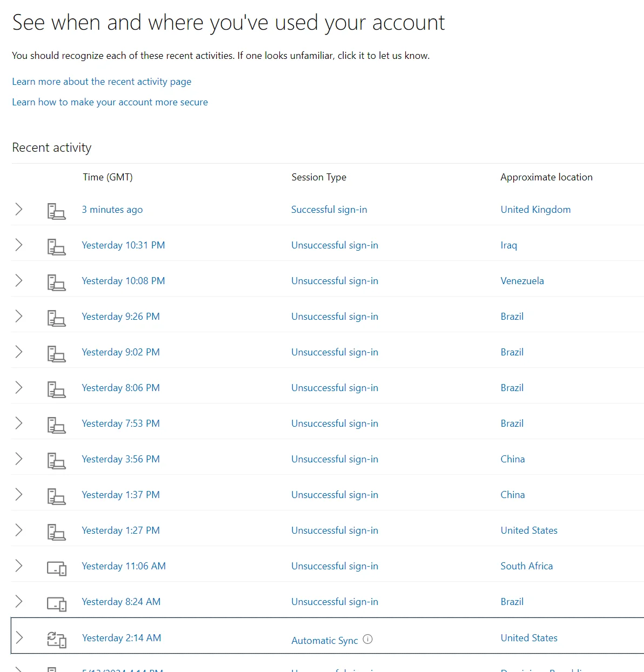Expand the Yesterday 2:14 AM Automatic Sync entry
644x672 pixels.
click(19, 637)
